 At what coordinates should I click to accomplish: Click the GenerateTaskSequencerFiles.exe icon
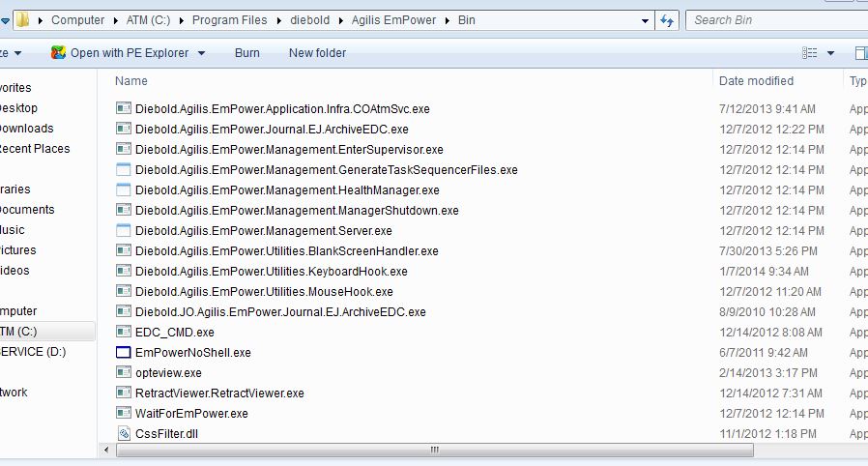click(x=124, y=169)
